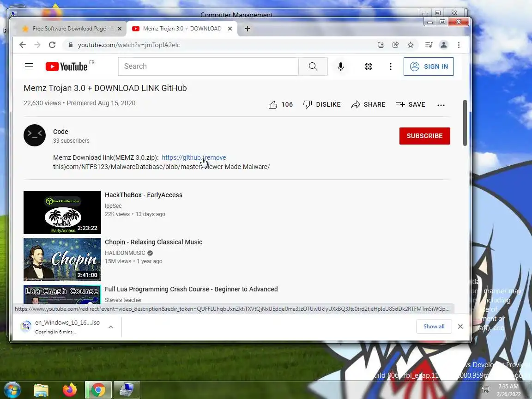
Task: Click SHARE under the video title
Action: [368, 104]
